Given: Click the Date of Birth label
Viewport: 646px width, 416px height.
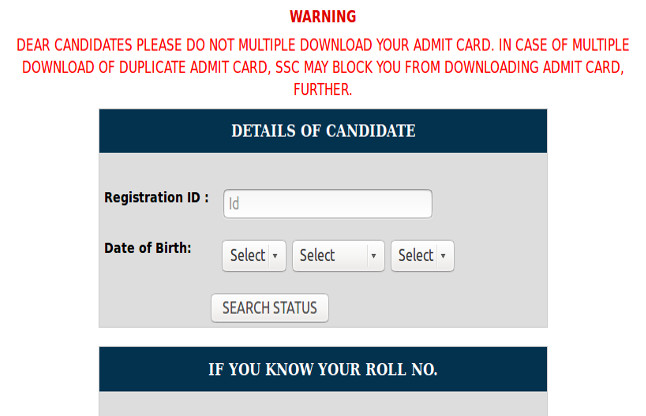Looking at the screenshot, I should tap(148, 248).
